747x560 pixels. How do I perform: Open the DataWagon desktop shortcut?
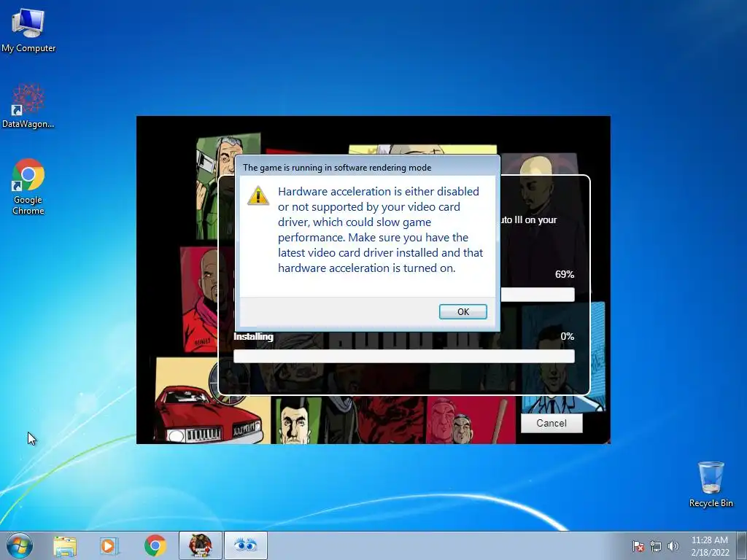click(28, 106)
